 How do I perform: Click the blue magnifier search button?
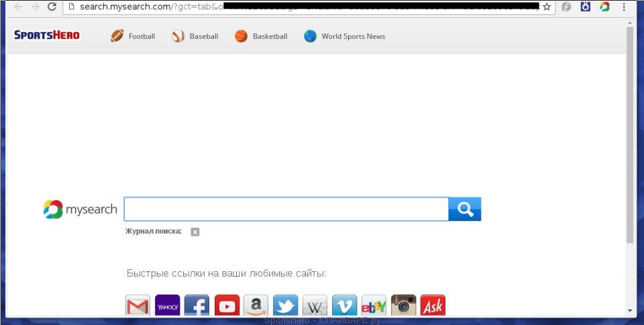(x=464, y=210)
